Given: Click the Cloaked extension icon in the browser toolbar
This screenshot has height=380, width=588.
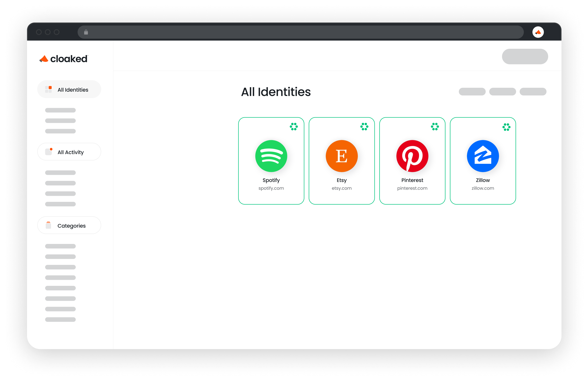Looking at the screenshot, I should [538, 32].
